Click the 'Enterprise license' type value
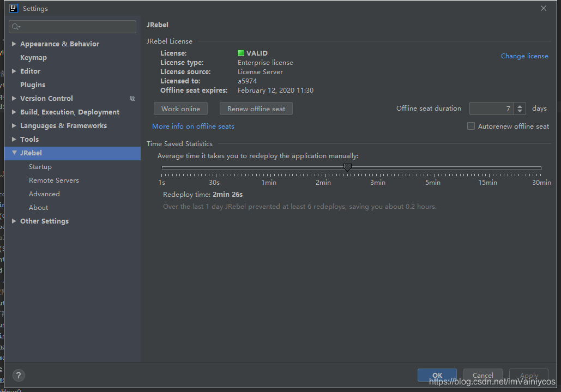561x392 pixels. [x=265, y=63]
